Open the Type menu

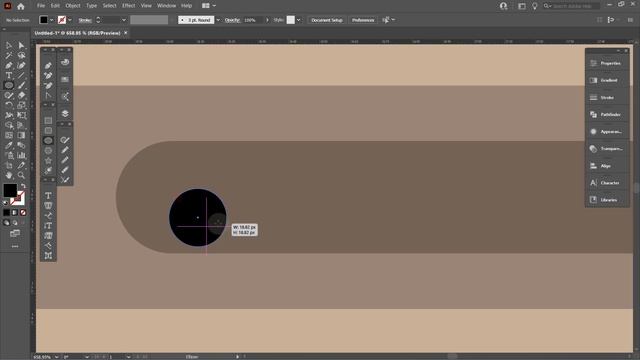(91, 6)
